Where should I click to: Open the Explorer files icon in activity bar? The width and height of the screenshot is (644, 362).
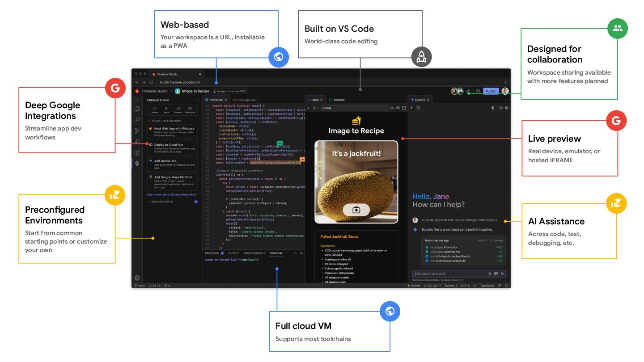coord(137,109)
